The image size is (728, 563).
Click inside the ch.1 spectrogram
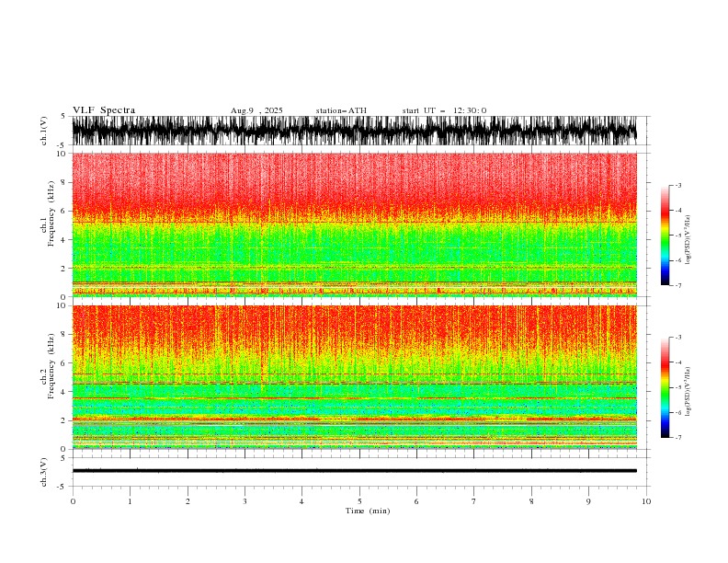(354, 224)
